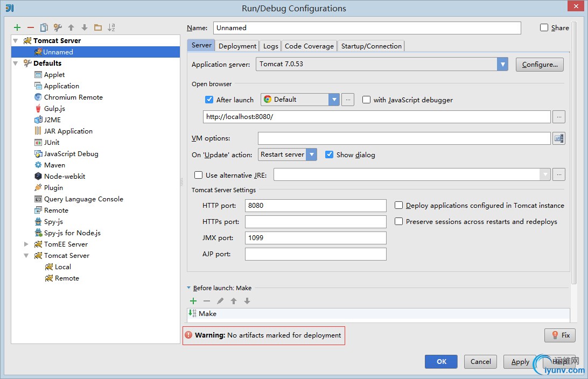
Task: Click the browse button beside the URL field
Action: coord(559,117)
